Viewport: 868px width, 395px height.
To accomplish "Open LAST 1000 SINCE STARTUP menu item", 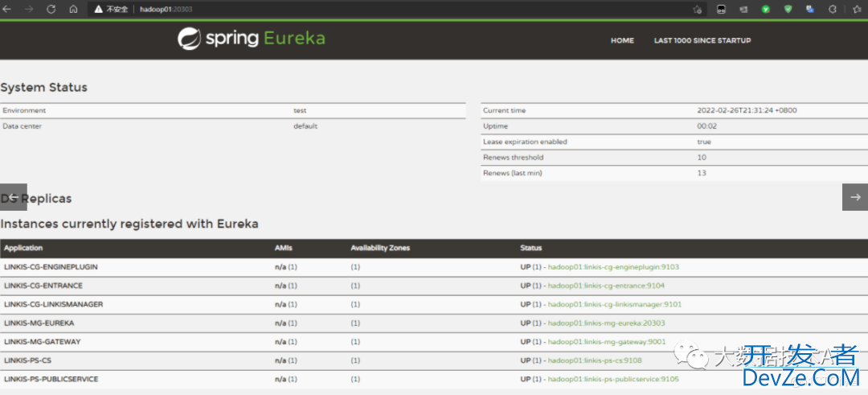I will (702, 40).
